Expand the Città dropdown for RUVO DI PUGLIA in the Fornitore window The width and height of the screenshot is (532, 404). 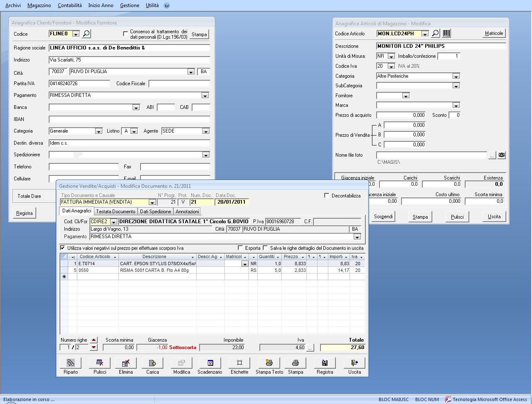191,72
